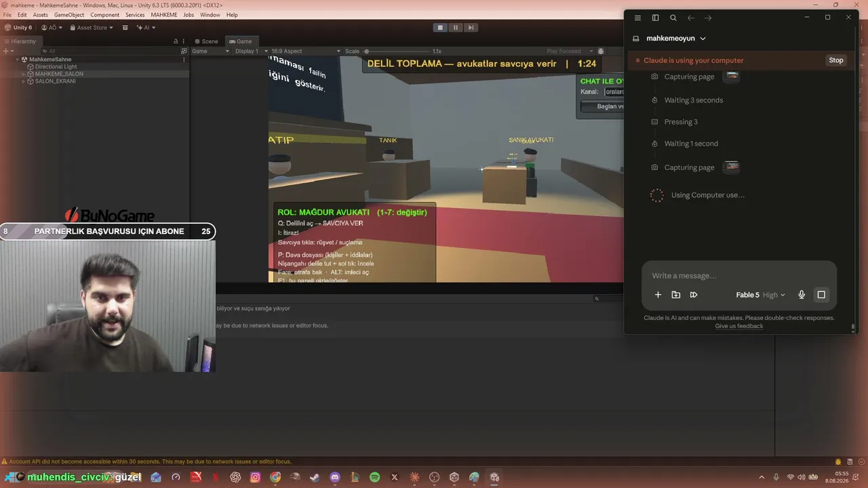Screen dimensions: 868x488
Task: Open the last Capturing page screenshot thumbnail
Action: (x=732, y=166)
